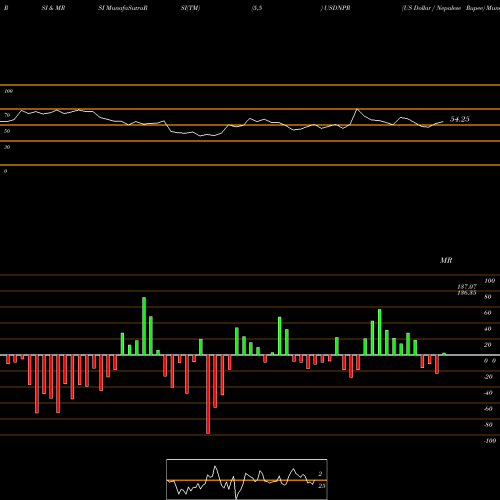Click the RSI axis label 30
The width and height of the screenshot is (500, 500).
(x=7, y=147)
